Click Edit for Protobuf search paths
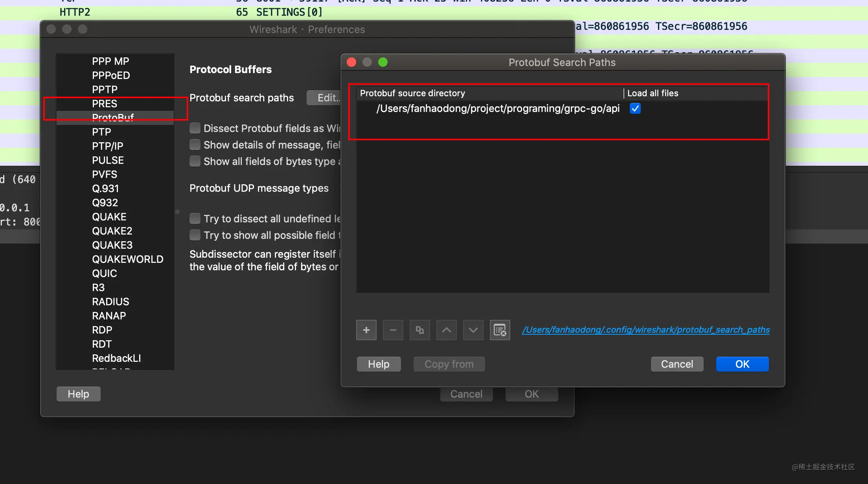Screen dimensions: 868x484 pos(324,98)
